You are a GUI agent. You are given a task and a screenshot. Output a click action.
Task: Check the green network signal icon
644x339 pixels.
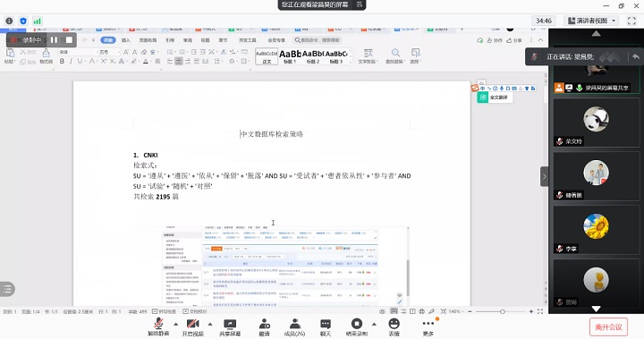click(x=38, y=21)
